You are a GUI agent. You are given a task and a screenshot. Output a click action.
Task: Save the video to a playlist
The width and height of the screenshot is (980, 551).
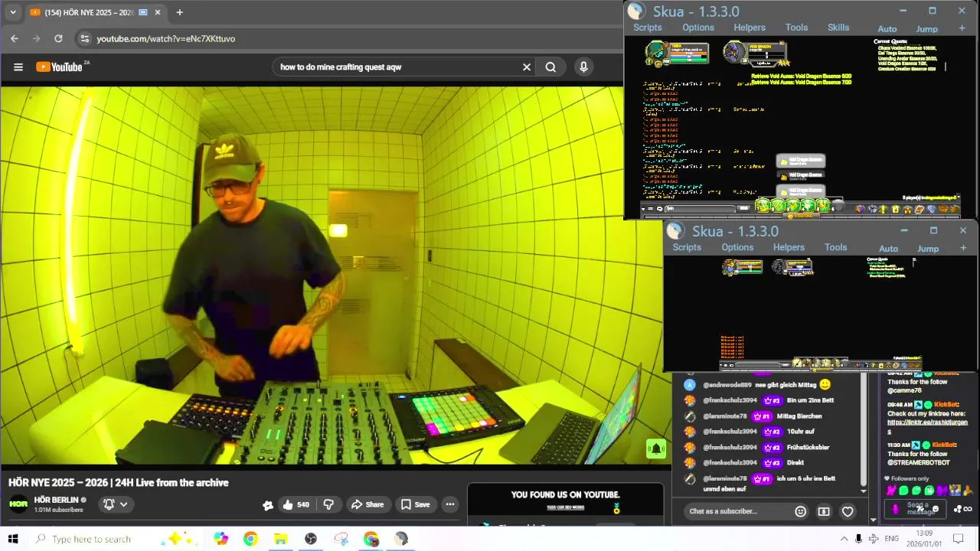click(x=415, y=504)
